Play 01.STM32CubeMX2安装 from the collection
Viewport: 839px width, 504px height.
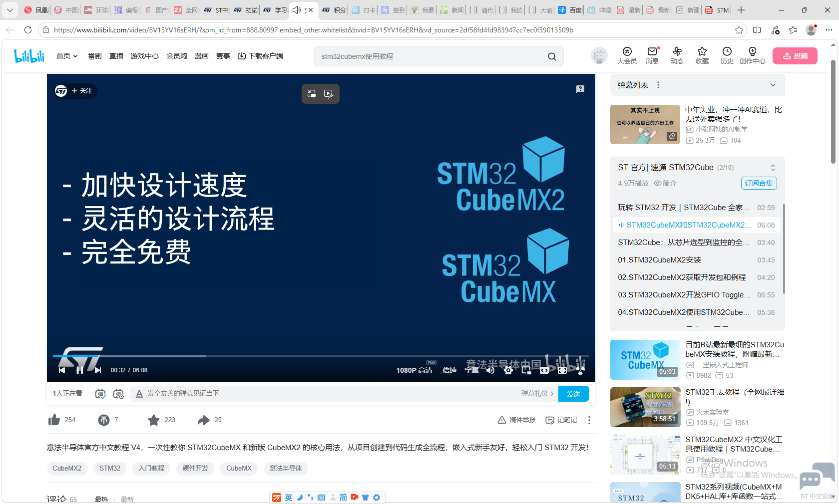coord(696,260)
